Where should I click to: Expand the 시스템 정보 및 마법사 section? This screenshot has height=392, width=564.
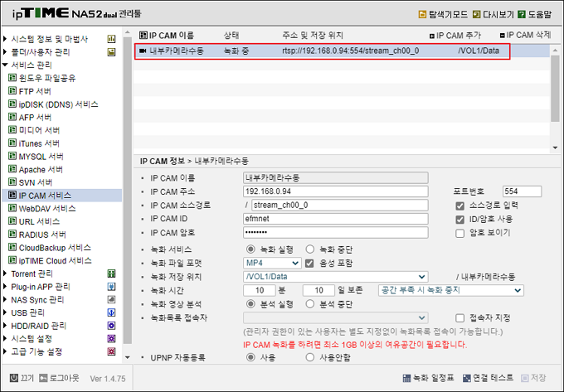coord(5,39)
